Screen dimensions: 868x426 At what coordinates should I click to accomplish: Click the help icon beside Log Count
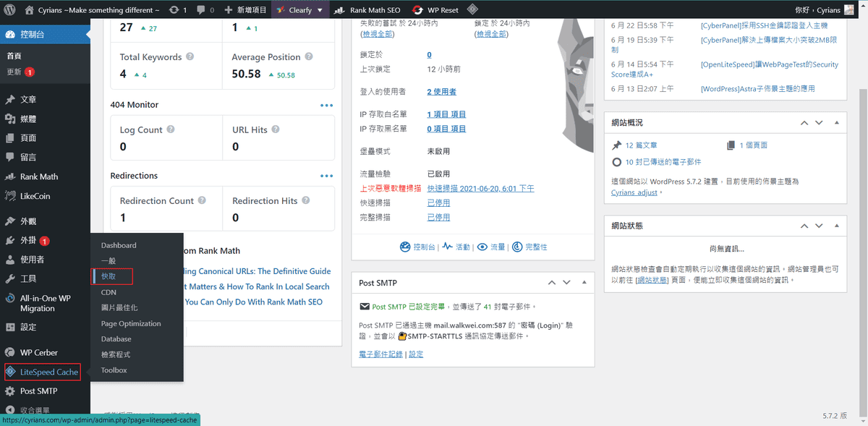(171, 129)
